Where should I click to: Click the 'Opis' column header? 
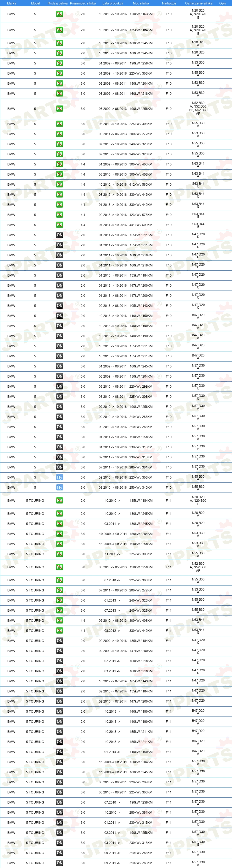[x=223, y=3]
